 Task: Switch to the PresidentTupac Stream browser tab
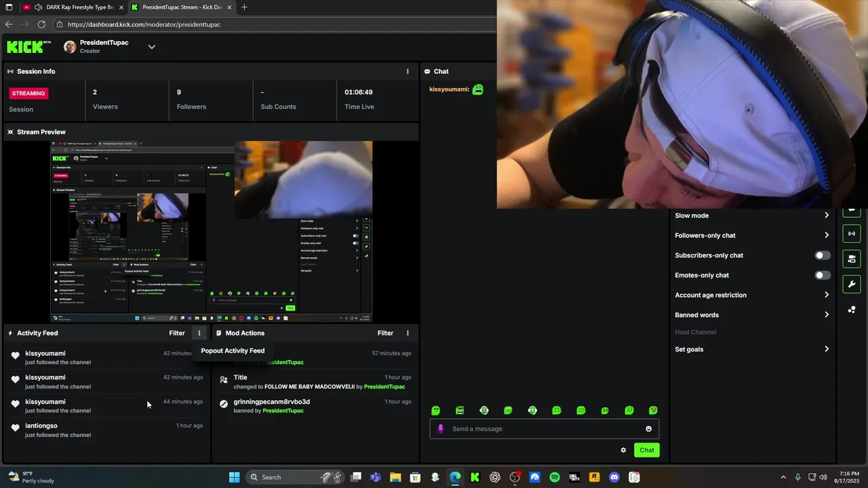182,7
